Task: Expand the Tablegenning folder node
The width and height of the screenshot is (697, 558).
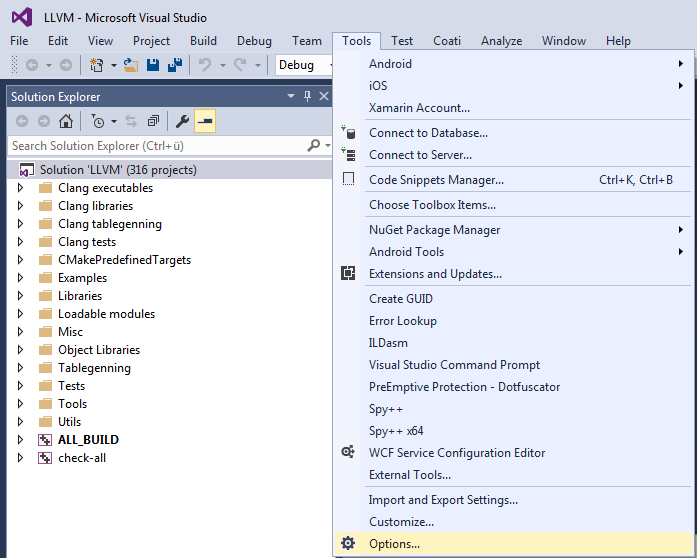Action: [20, 368]
